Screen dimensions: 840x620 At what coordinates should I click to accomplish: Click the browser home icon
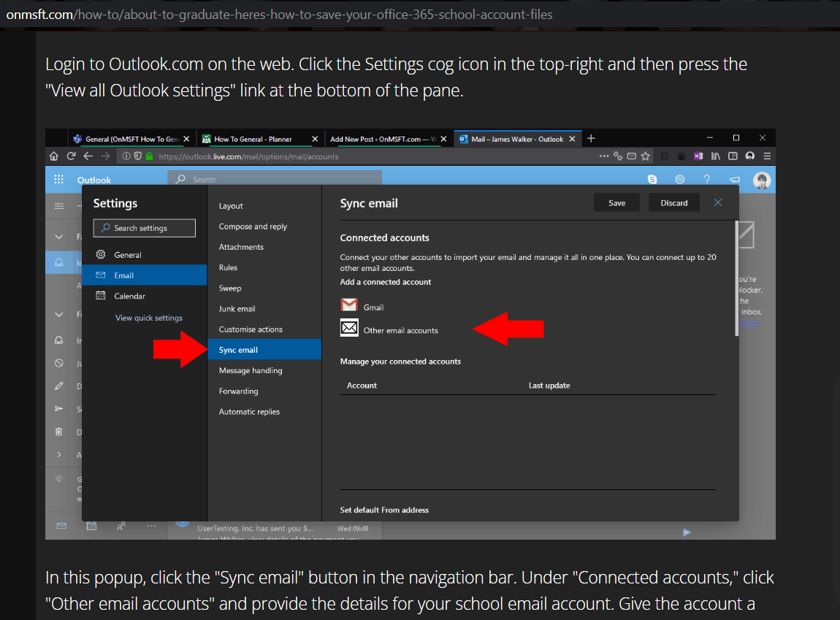point(53,156)
